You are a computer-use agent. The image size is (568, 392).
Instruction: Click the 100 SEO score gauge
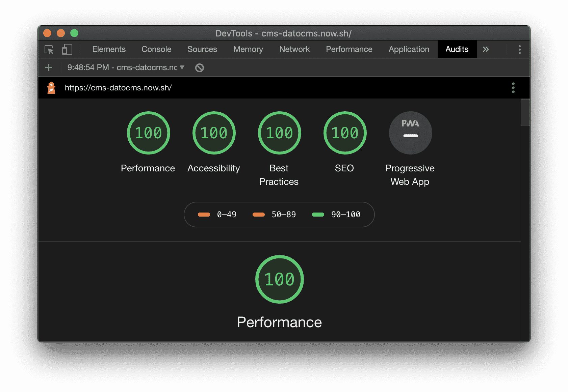coord(344,133)
